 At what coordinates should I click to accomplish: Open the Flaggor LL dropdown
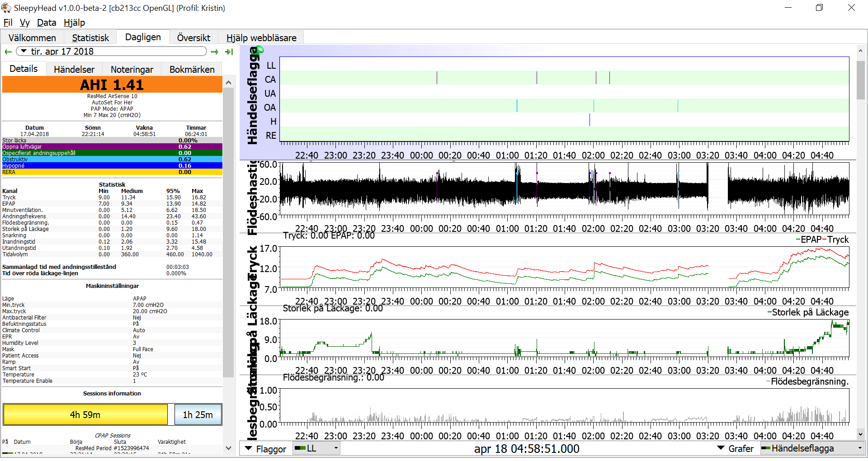pos(316,448)
